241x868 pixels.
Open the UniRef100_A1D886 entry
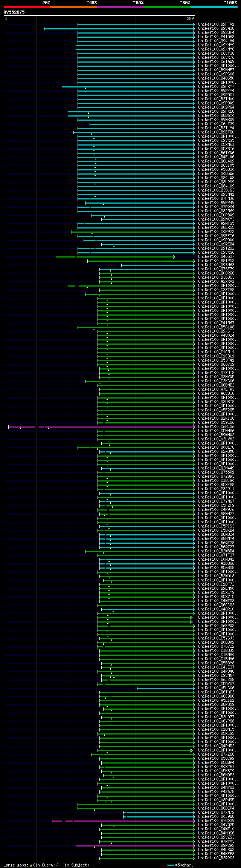[216, 564]
